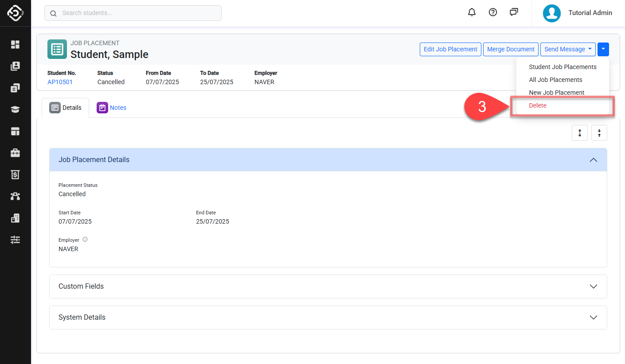Click the dashboard icon in sidebar
This screenshot has width=625, height=364.
click(16, 44)
